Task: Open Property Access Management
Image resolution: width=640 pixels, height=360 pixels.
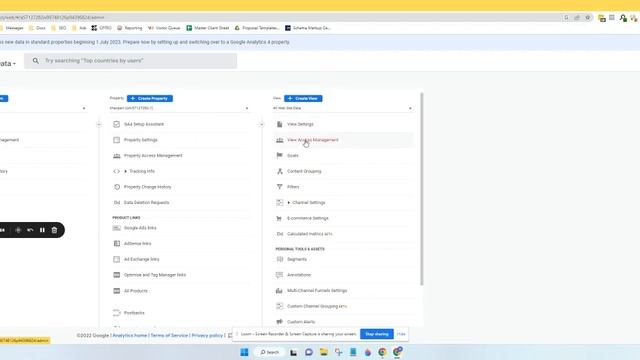Action: (x=153, y=156)
